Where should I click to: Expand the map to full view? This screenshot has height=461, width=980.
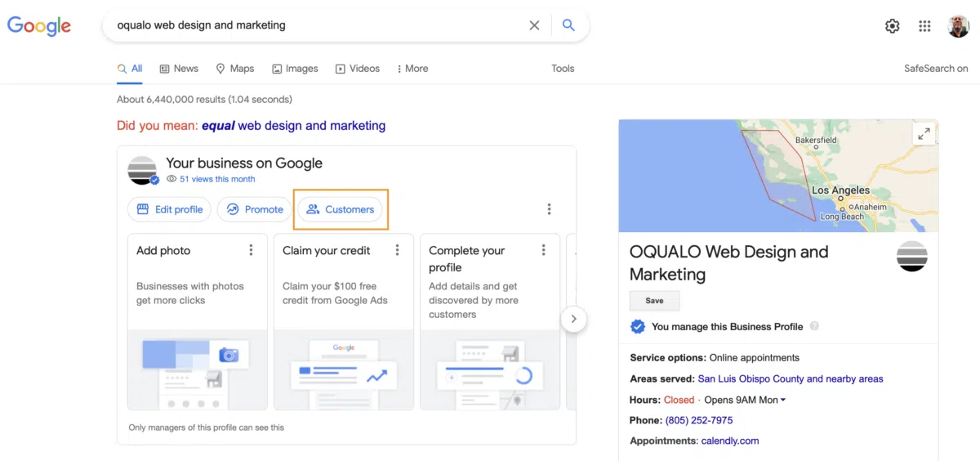[924, 134]
